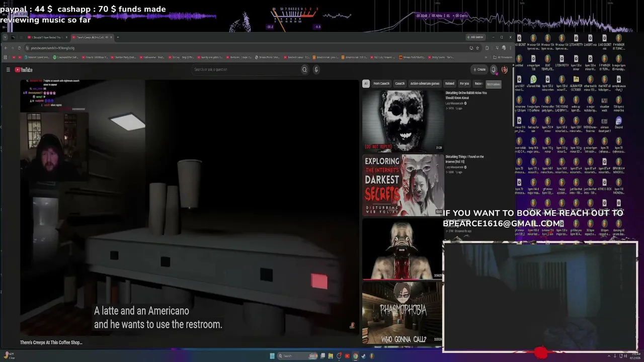
Task: Select 'untitled' FL Studio desktop project
Action: tap(519, 61)
